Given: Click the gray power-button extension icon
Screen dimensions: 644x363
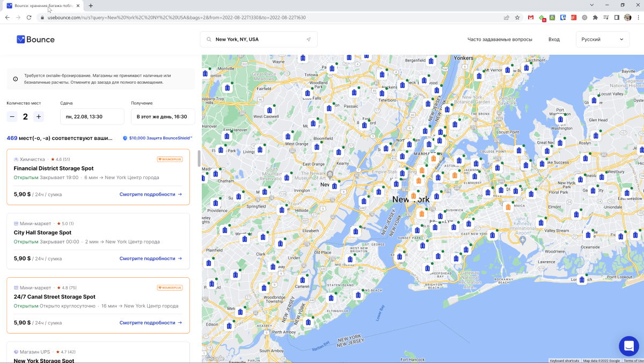Looking at the screenshot, I should pyautogui.click(x=584, y=17).
